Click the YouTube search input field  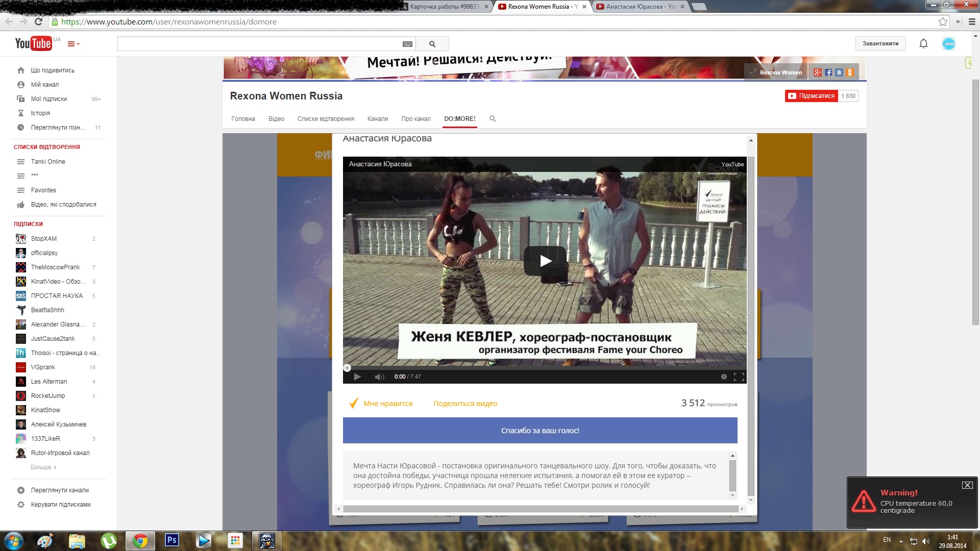tap(259, 44)
